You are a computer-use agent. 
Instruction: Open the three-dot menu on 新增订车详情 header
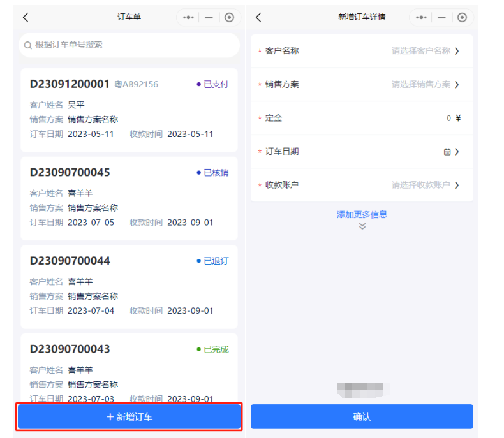422,17
